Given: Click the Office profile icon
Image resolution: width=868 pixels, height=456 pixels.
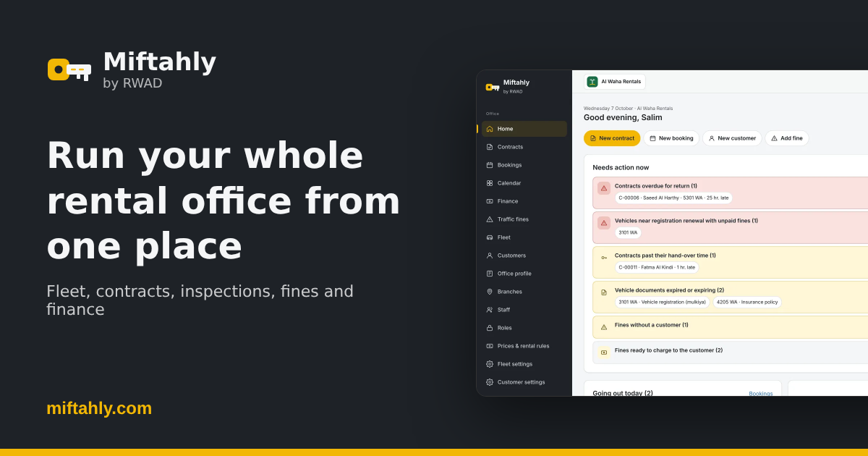Looking at the screenshot, I should (x=490, y=274).
